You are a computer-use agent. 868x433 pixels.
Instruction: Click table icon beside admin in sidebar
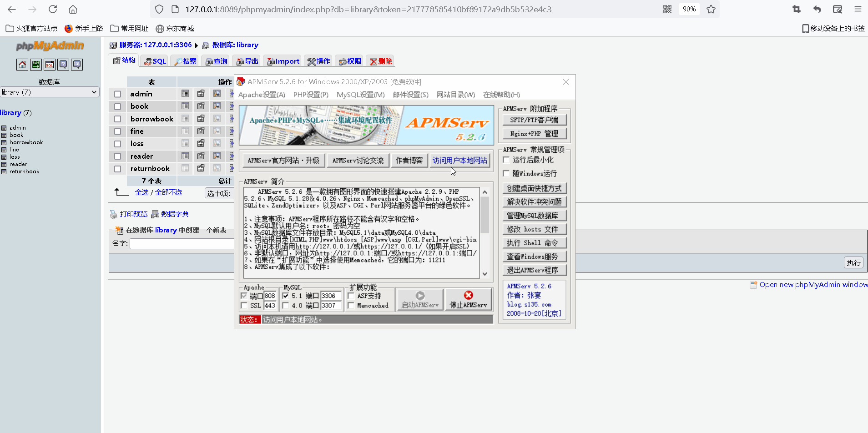pos(4,128)
